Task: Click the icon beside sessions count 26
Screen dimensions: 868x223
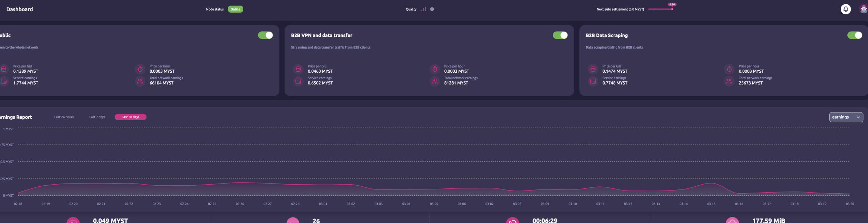Action: pos(293,221)
